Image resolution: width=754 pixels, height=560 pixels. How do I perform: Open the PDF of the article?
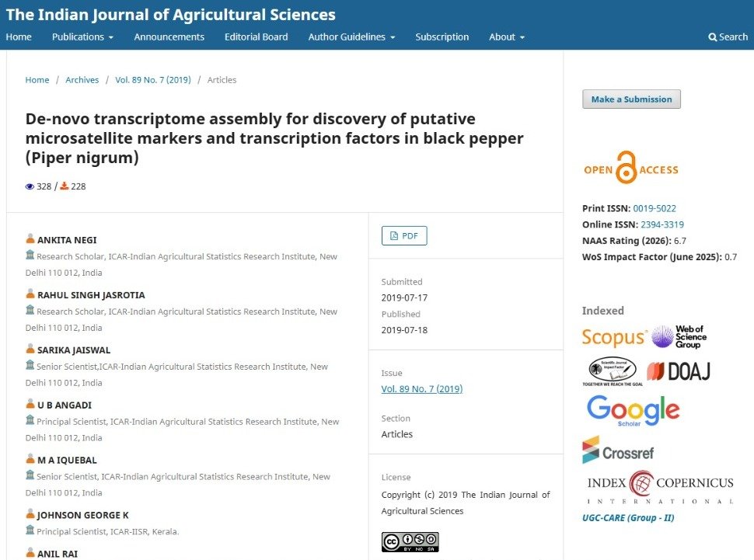click(404, 235)
